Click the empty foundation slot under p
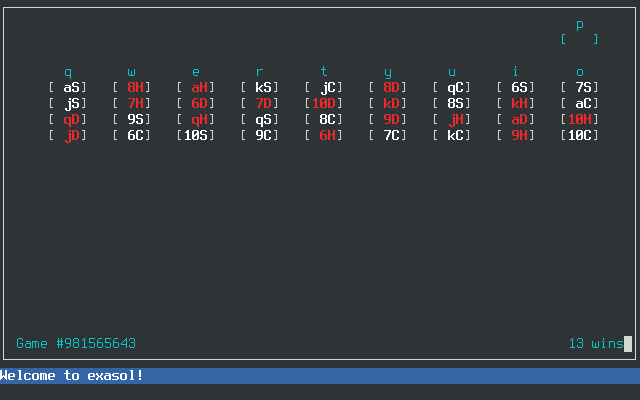The width and height of the screenshot is (640, 400). click(x=580, y=39)
